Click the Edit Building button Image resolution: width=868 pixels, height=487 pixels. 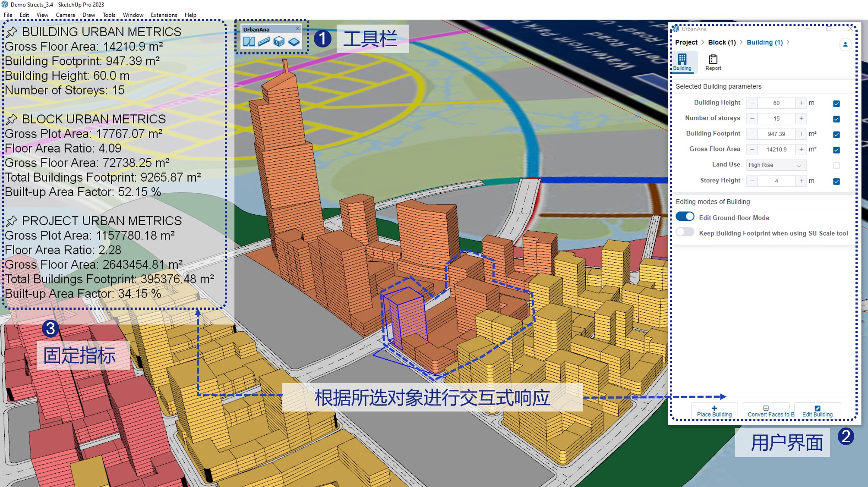click(817, 411)
